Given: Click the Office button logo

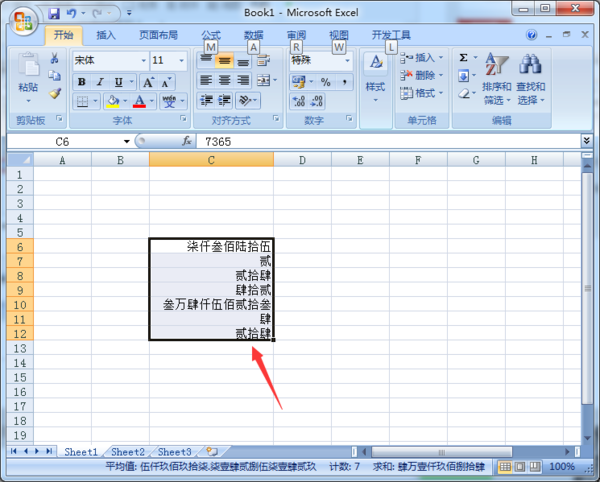Looking at the screenshot, I should coord(21,19).
